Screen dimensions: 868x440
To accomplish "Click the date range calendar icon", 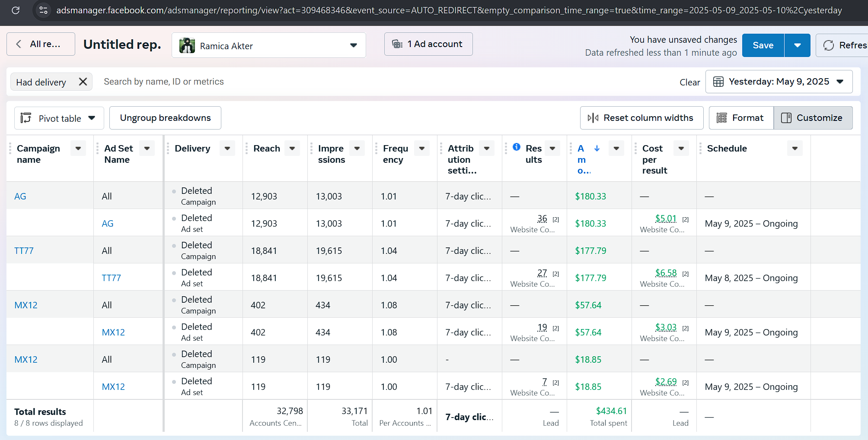I will (718, 82).
